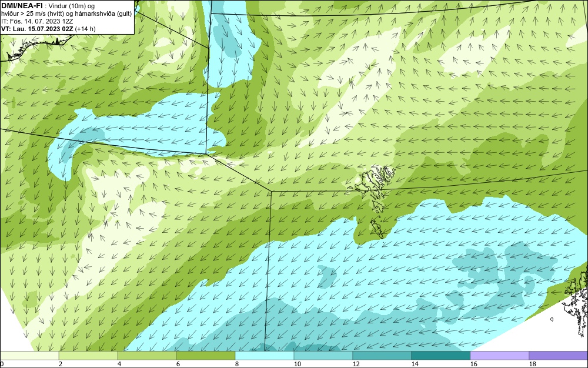Image resolution: width=588 pixels, height=368 pixels.
Task: Click the 14–16 m/s dark teal swatch
Action: (x=440, y=355)
